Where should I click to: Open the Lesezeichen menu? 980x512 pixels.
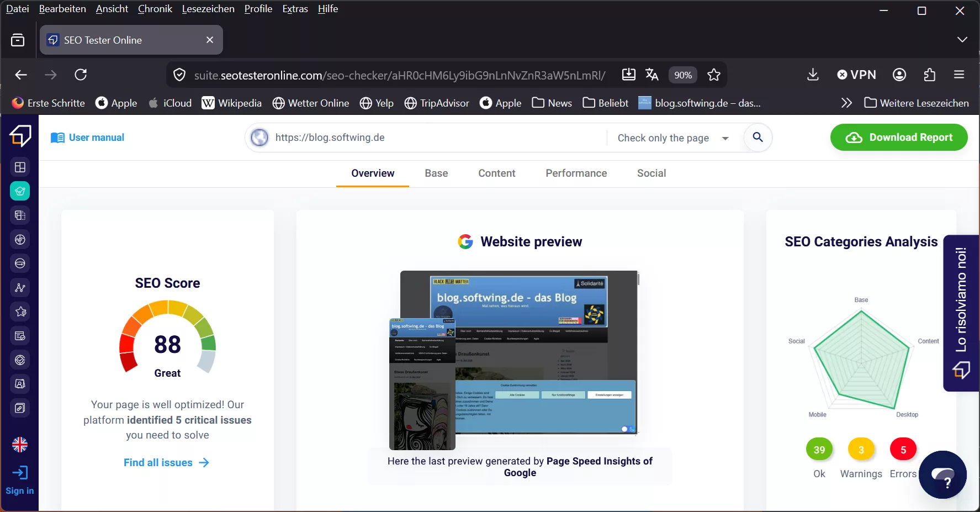pyautogui.click(x=208, y=9)
